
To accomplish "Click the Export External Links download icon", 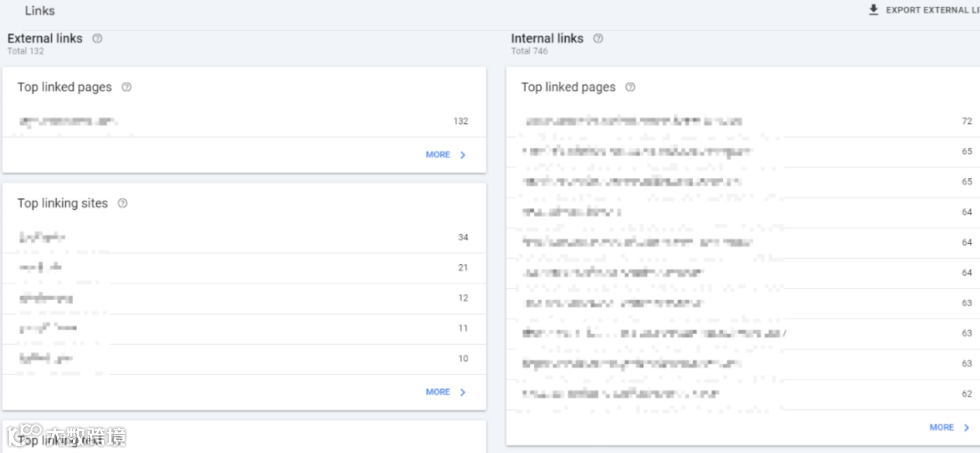I will coord(873,10).
